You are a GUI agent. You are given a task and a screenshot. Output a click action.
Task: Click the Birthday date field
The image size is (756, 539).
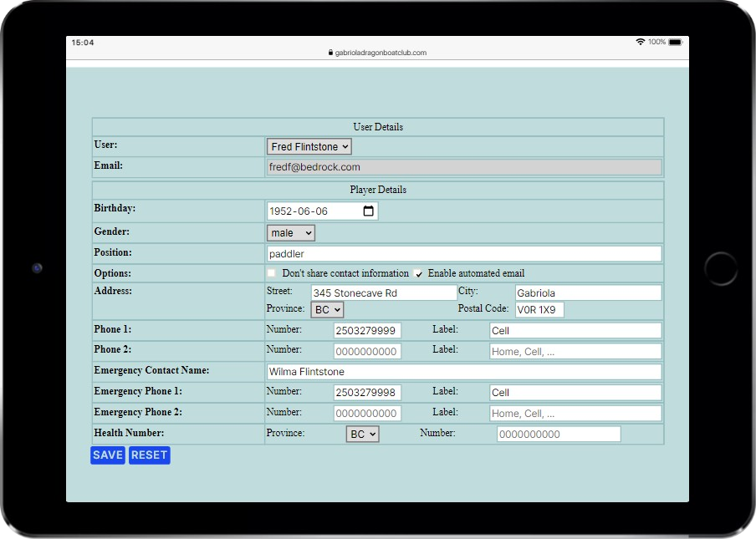[x=322, y=211]
